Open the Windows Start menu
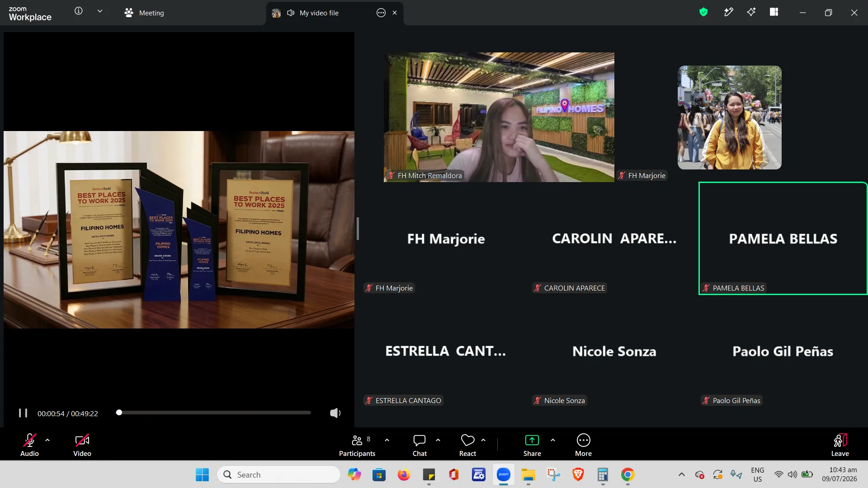The height and width of the screenshot is (488, 868). pyautogui.click(x=202, y=474)
